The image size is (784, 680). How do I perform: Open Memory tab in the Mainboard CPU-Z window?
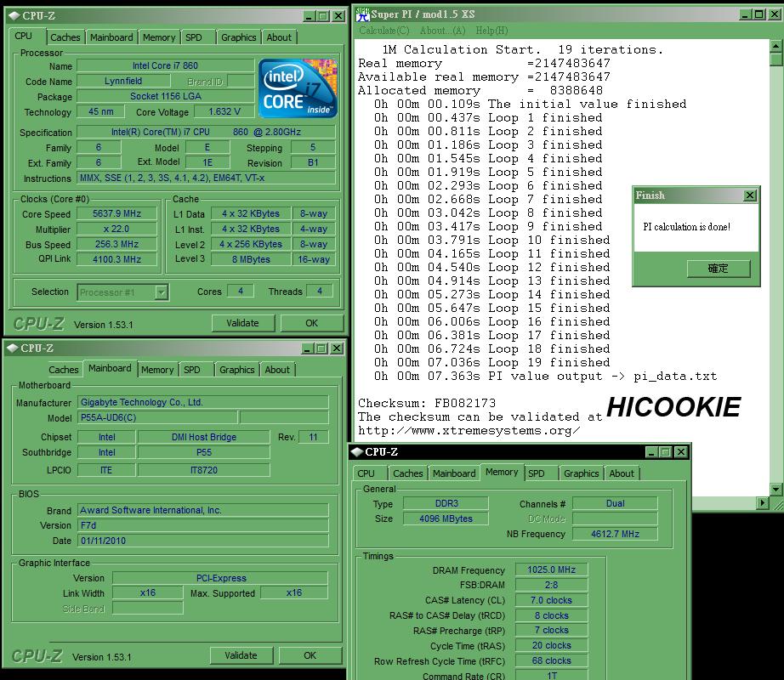click(157, 370)
